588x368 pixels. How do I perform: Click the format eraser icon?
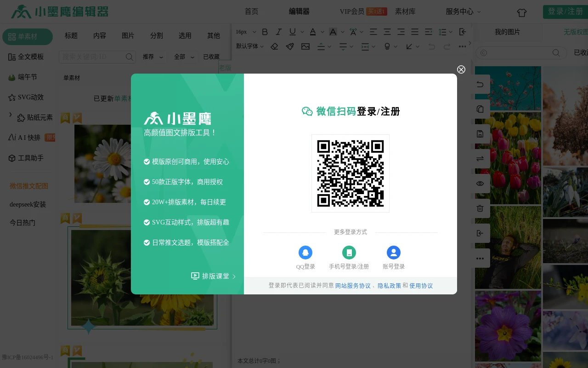(275, 46)
